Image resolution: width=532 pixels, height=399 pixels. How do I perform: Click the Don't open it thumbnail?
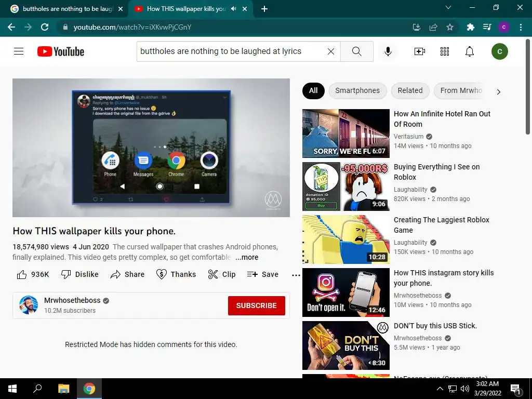coord(345,292)
